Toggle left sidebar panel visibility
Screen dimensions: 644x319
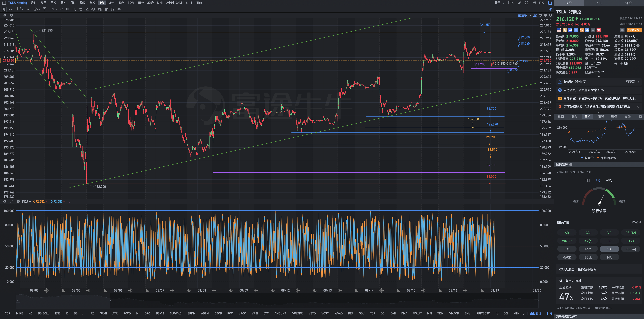click(x=4, y=3)
